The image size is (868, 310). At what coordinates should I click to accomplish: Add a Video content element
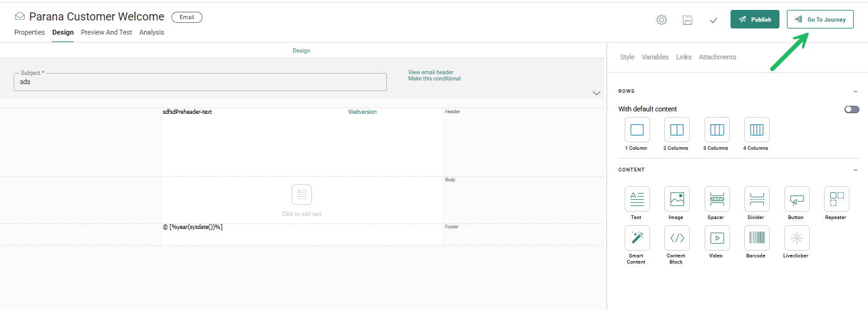tap(717, 238)
